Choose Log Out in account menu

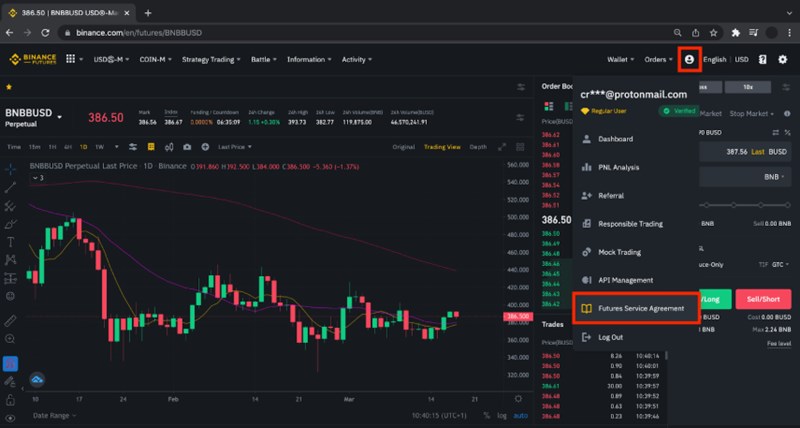pyautogui.click(x=610, y=337)
